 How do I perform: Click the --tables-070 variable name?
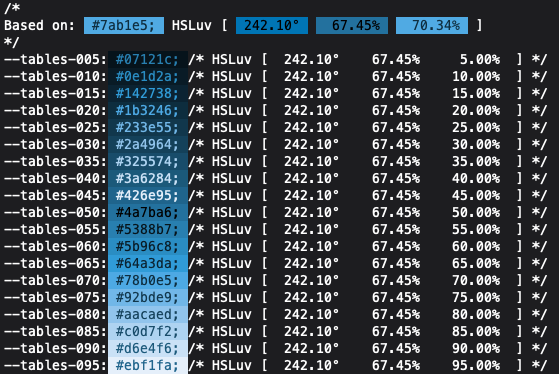(55, 281)
